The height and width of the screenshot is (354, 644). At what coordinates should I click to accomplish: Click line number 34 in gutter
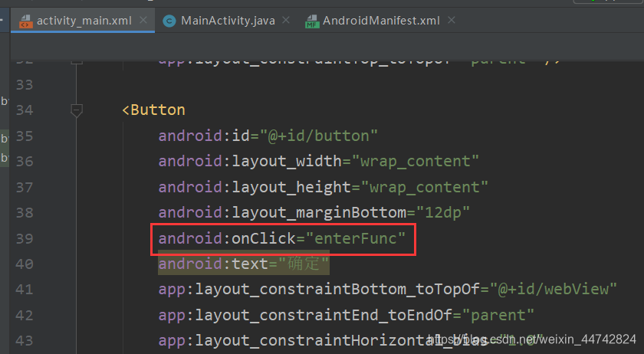pyautogui.click(x=25, y=110)
